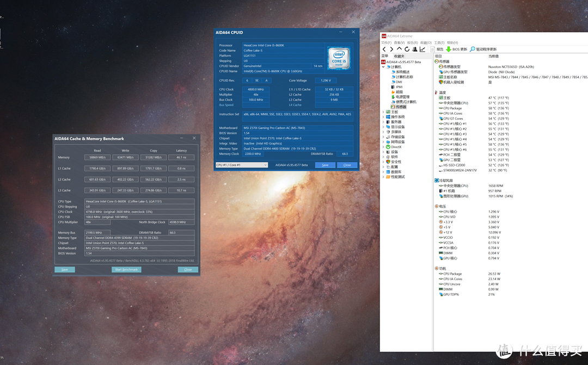The width and height of the screenshot is (588, 365).
Task: Open the 查看(V) menu
Action: [x=400, y=43]
